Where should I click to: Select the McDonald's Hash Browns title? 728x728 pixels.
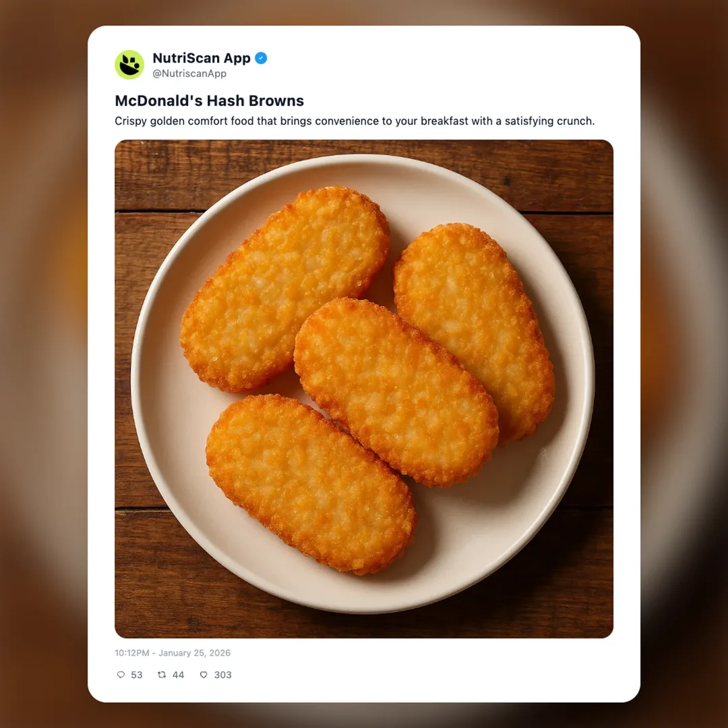tap(209, 100)
